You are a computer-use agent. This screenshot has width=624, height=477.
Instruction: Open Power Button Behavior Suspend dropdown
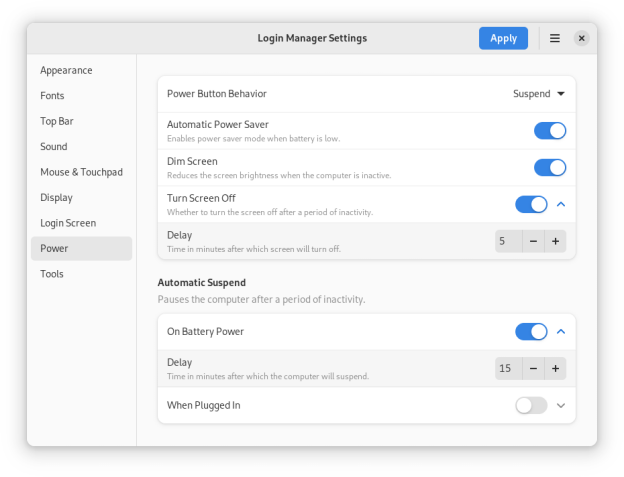point(538,94)
